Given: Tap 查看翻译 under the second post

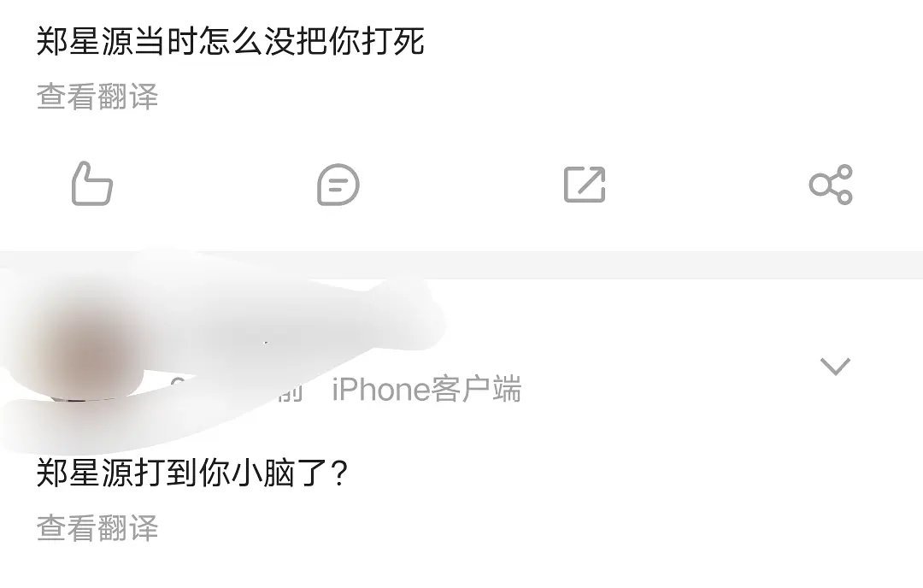Looking at the screenshot, I should pyautogui.click(x=97, y=528).
